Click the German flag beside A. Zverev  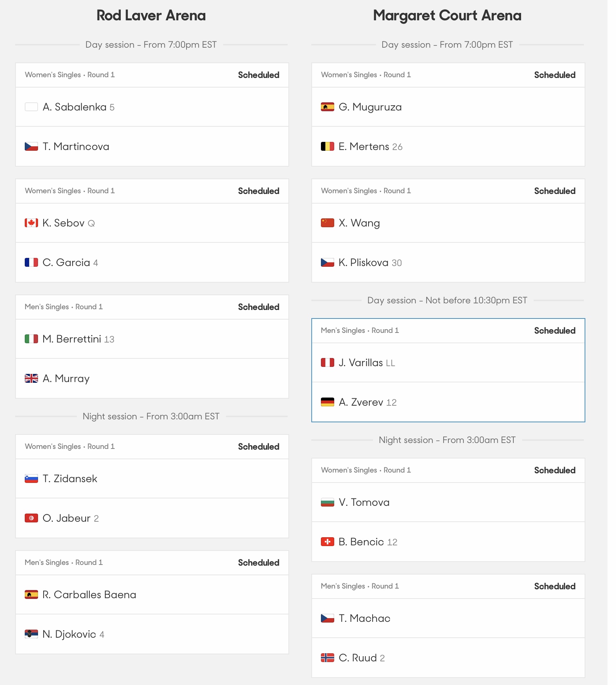pos(328,402)
